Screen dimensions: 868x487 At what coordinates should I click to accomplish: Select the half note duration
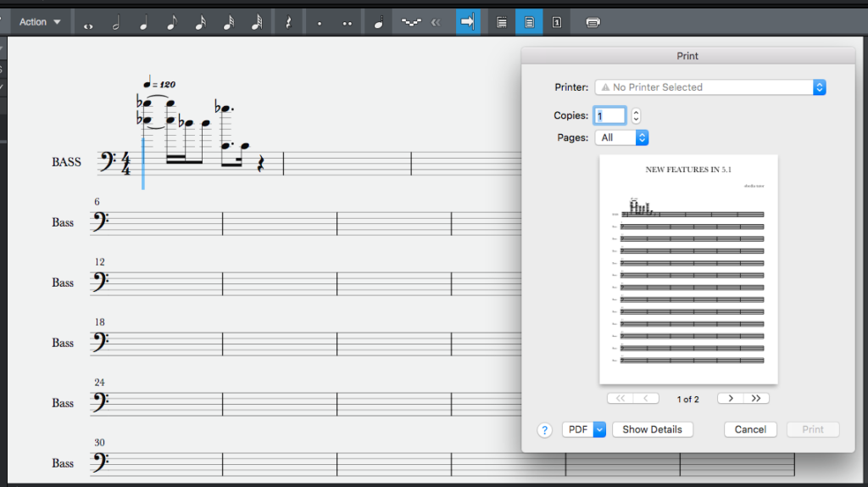(x=116, y=23)
